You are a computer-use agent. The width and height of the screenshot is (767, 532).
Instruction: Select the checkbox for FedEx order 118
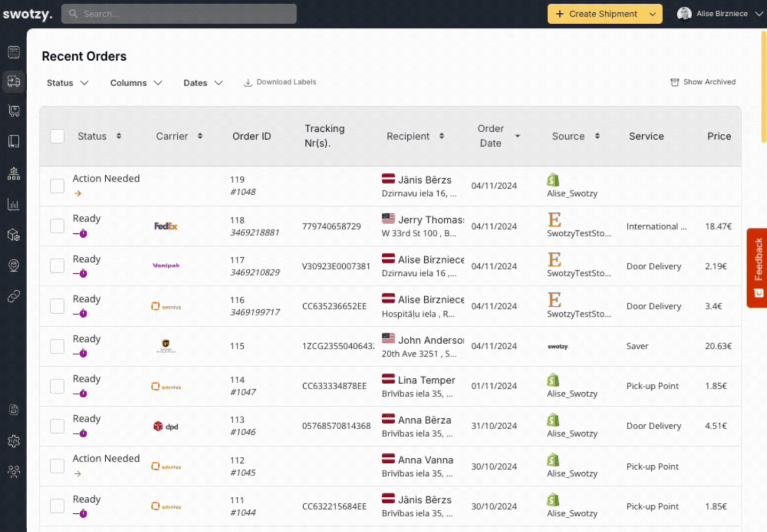pos(57,226)
